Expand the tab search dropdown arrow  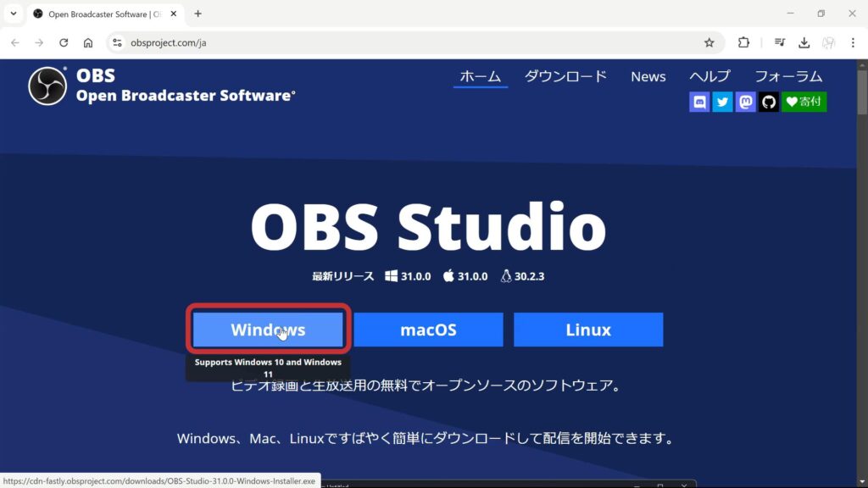pos(14,14)
